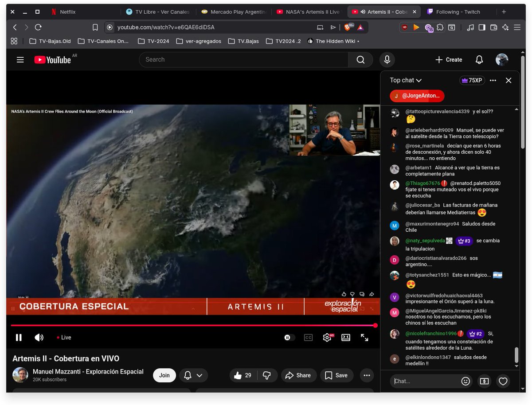532x405 pixels.
Task: Open Leo AI sparkle icon
Action: (505, 27)
